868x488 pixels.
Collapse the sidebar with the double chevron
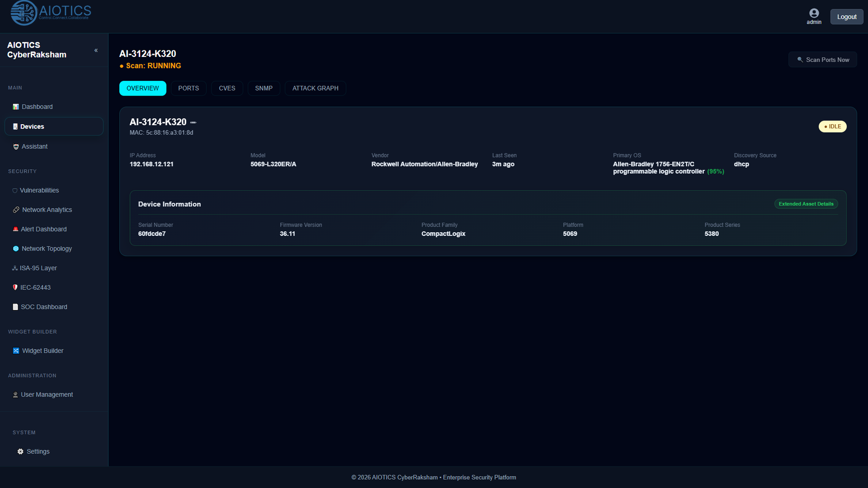pyautogui.click(x=96, y=50)
